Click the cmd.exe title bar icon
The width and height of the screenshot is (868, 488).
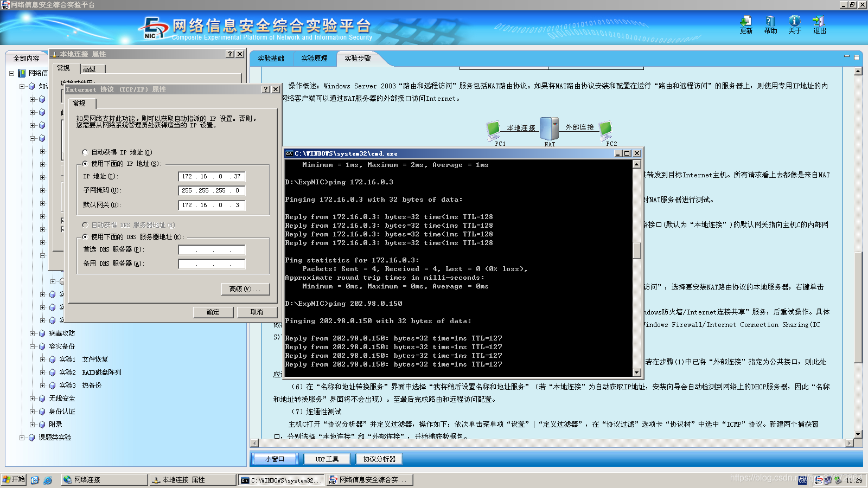point(289,153)
